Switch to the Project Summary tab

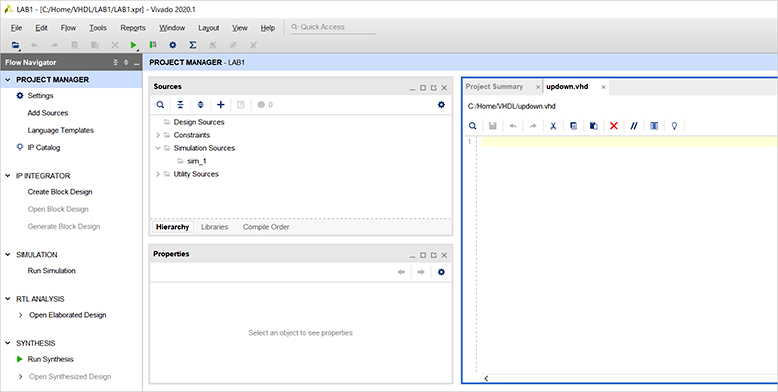[x=494, y=86]
